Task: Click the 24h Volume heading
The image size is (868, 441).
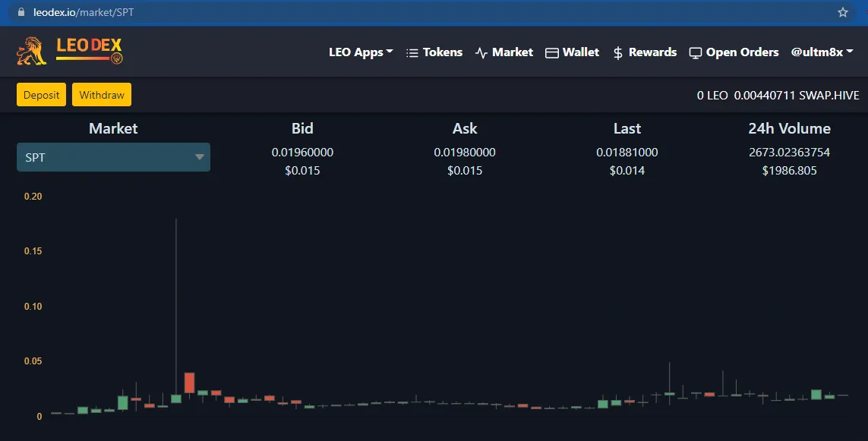Action: [x=789, y=128]
